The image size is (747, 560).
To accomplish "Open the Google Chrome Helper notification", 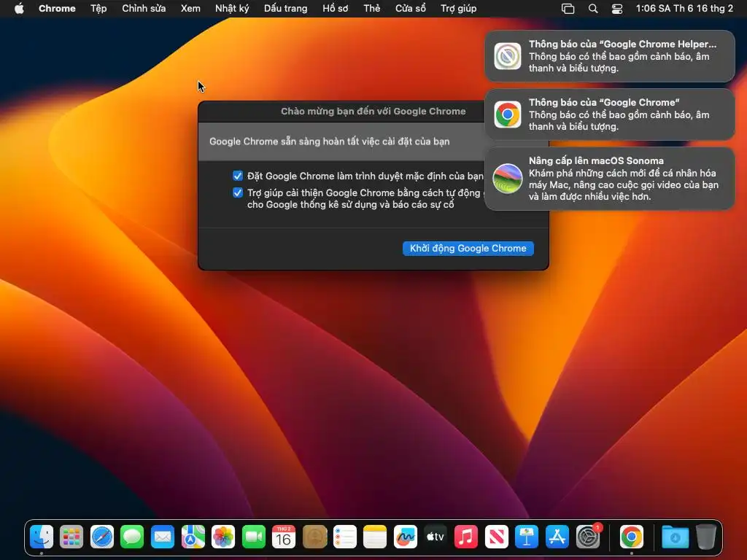I will point(610,56).
